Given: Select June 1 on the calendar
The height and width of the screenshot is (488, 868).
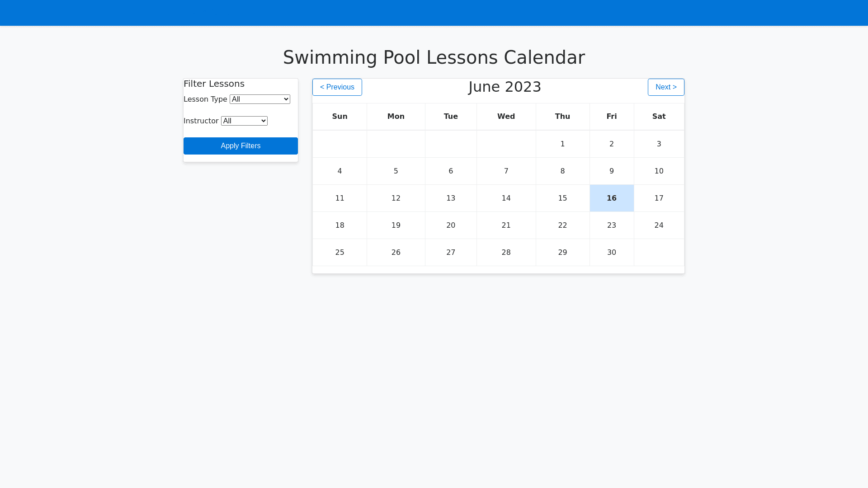Looking at the screenshot, I should coord(562,144).
